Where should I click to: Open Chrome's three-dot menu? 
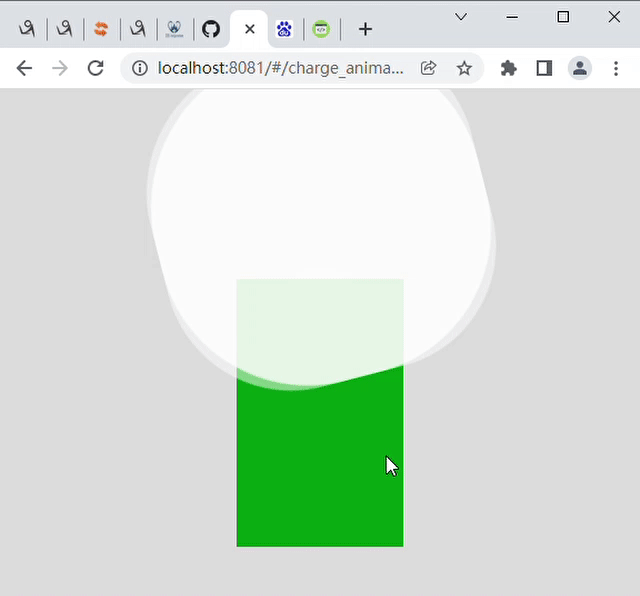[x=616, y=68]
